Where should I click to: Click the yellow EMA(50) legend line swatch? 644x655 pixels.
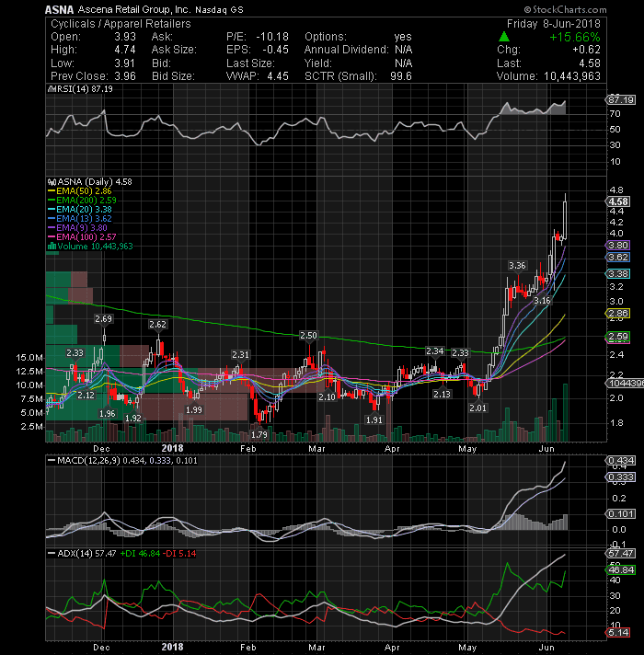[x=52, y=191]
